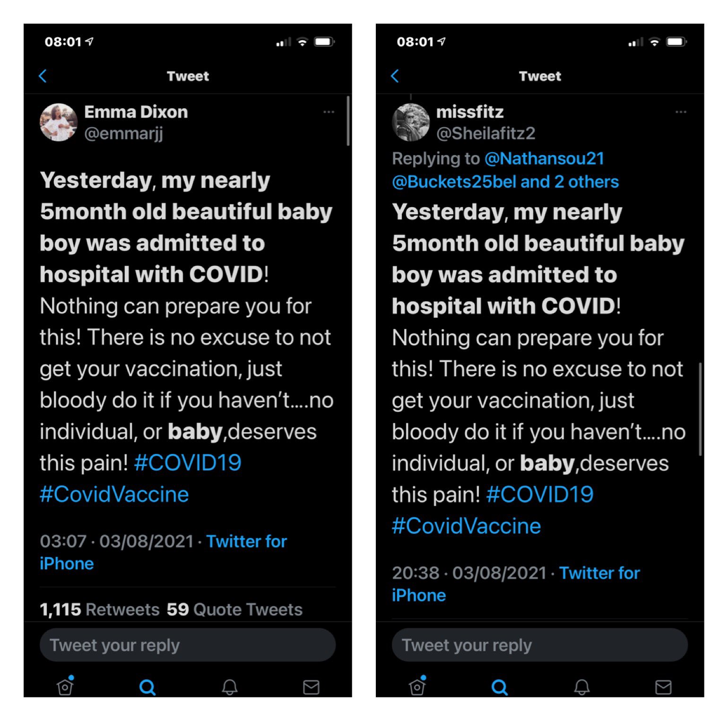This screenshot has width=728, height=721.
Task: Tap the @Nathansou21 mention link
Action: pos(545,158)
